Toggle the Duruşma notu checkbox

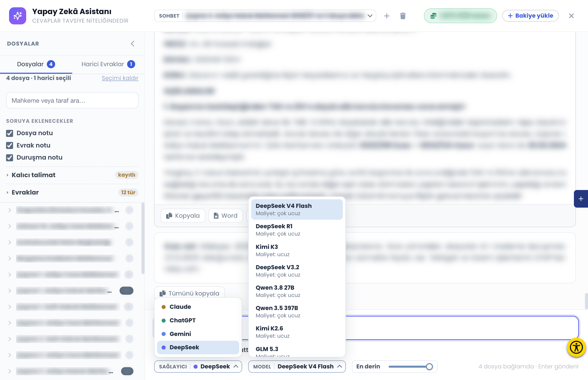10,158
